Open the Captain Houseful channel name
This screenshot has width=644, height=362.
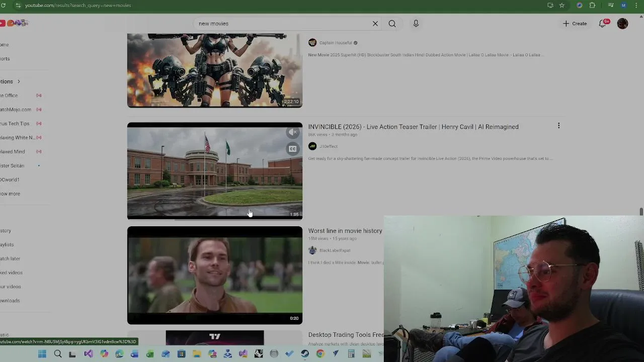pos(336,43)
